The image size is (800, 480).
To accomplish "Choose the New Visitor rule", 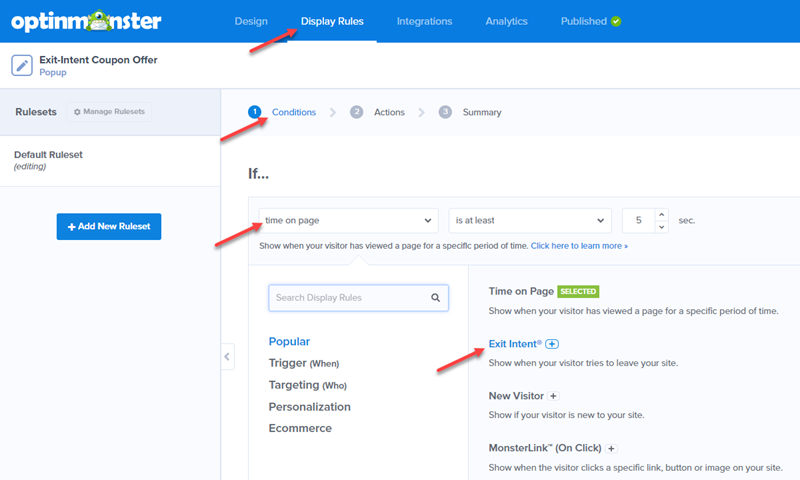I will point(516,396).
